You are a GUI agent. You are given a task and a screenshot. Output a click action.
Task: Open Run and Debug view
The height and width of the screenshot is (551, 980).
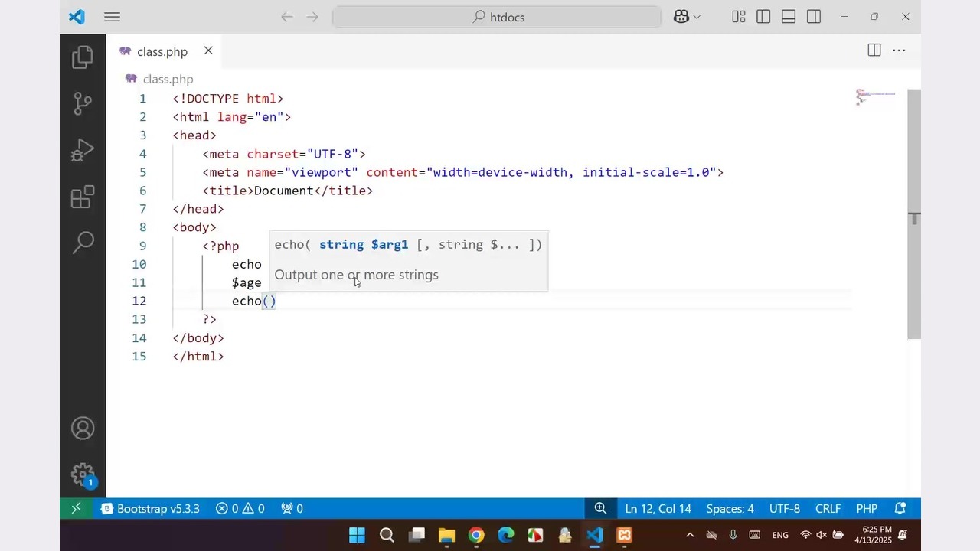tap(83, 150)
